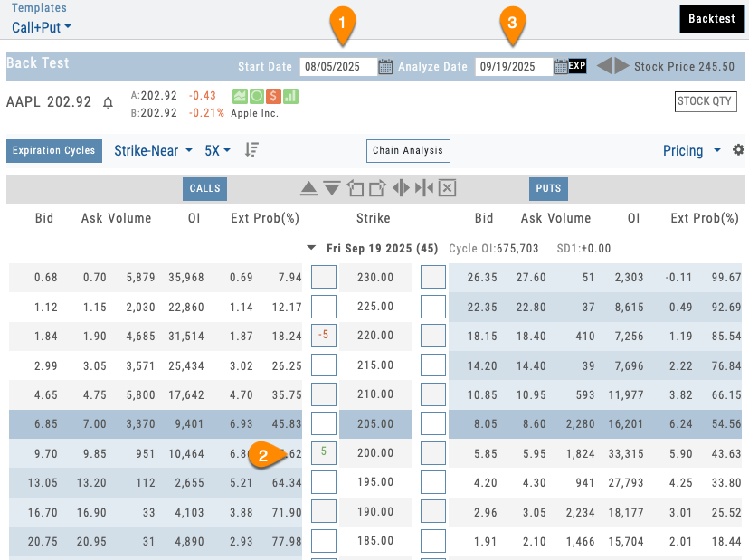Click the alert bell icon beside AAPL
Screen dimensions: 749x560
pyautogui.click(x=109, y=102)
